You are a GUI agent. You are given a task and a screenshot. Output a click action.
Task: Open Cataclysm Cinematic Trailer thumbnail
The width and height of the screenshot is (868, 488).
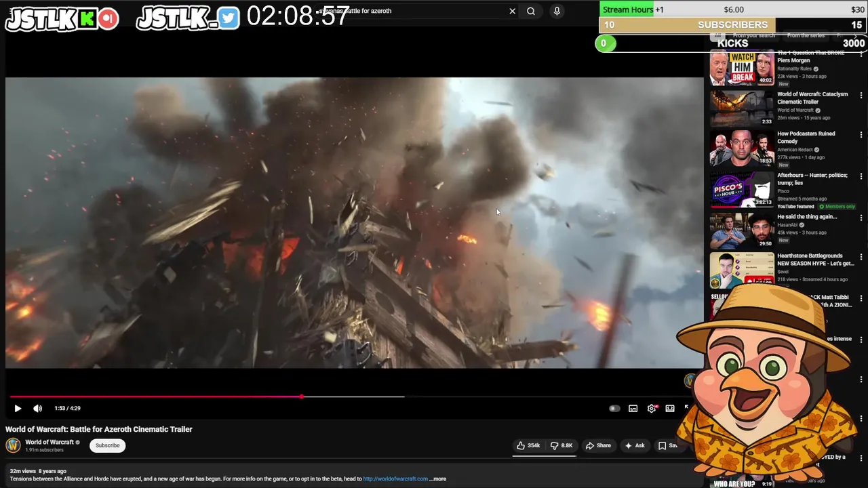coord(742,108)
